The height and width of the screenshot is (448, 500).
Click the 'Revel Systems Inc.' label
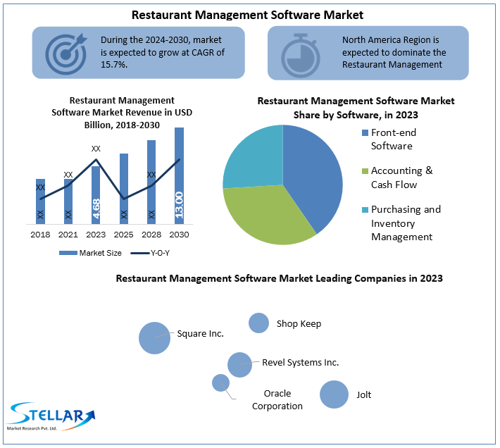(301, 363)
